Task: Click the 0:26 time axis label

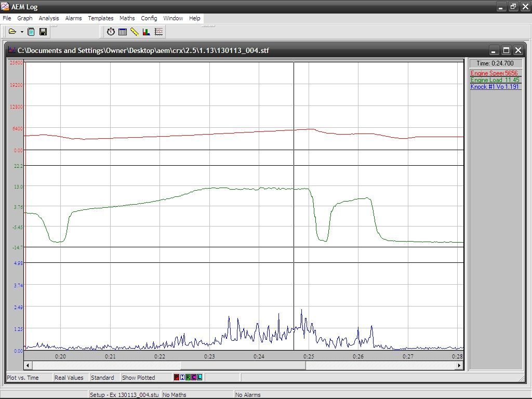Action: tap(358, 356)
